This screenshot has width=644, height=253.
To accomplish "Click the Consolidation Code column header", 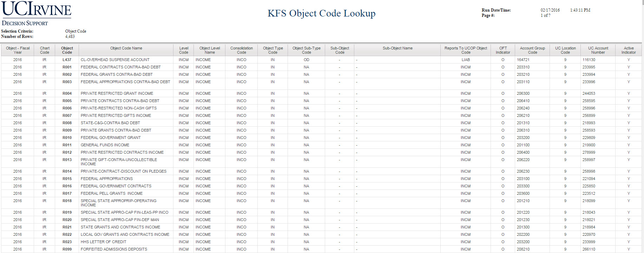I will [x=242, y=50].
